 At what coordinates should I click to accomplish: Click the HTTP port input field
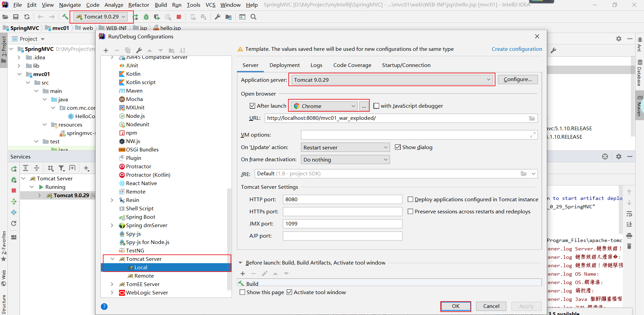(x=343, y=199)
